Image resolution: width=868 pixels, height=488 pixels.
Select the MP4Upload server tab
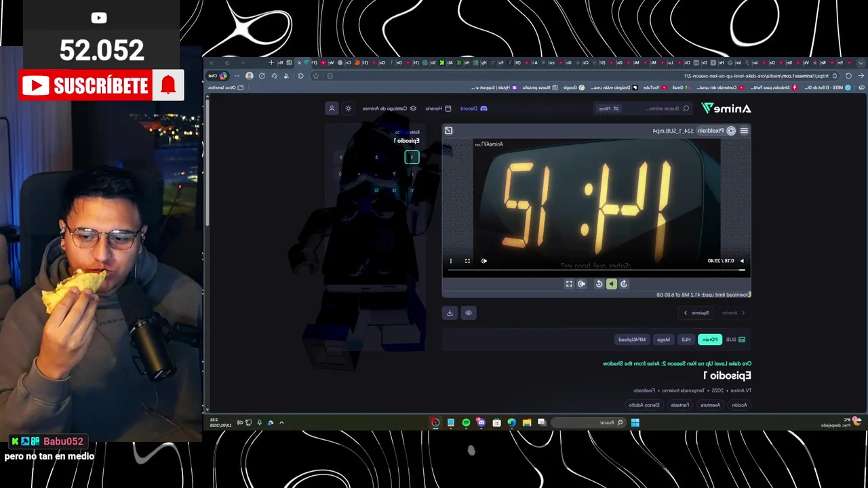coord(632,340)
